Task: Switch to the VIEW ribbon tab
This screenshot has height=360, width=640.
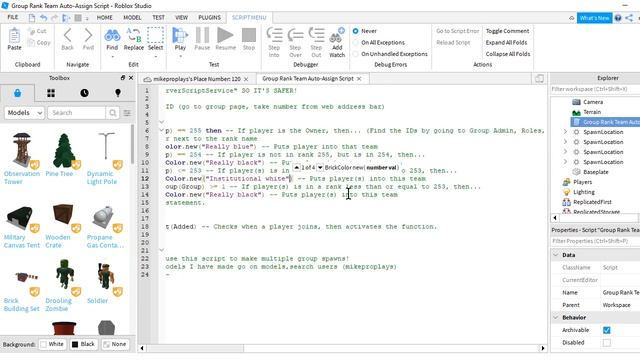Action: 182,18
